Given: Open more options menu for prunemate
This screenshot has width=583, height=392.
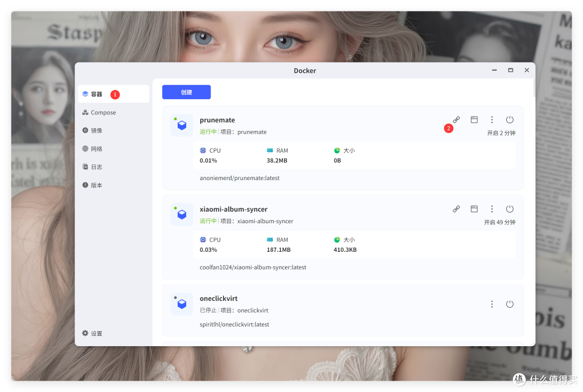Looking at the screenshot, I should coord(492,120).
